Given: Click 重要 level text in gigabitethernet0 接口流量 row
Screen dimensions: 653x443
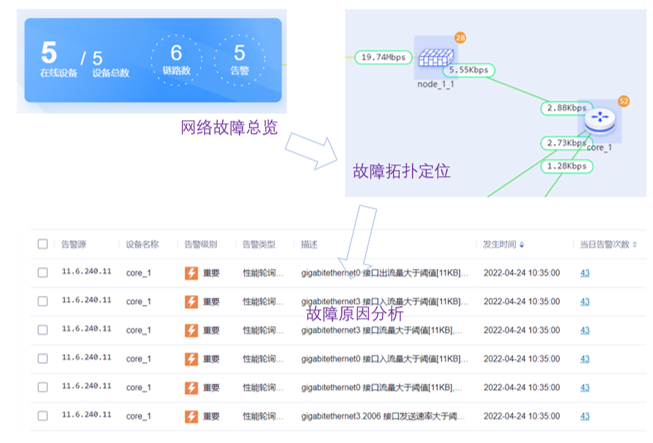Looking at the screenshot, I should click(211, 388).
